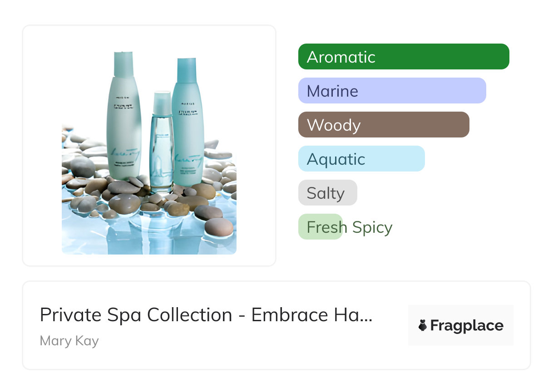Click the Fragplace bottle logo icon
This screenshot has height=392, width=553.
pyautogui.click(x=423, y=325)
